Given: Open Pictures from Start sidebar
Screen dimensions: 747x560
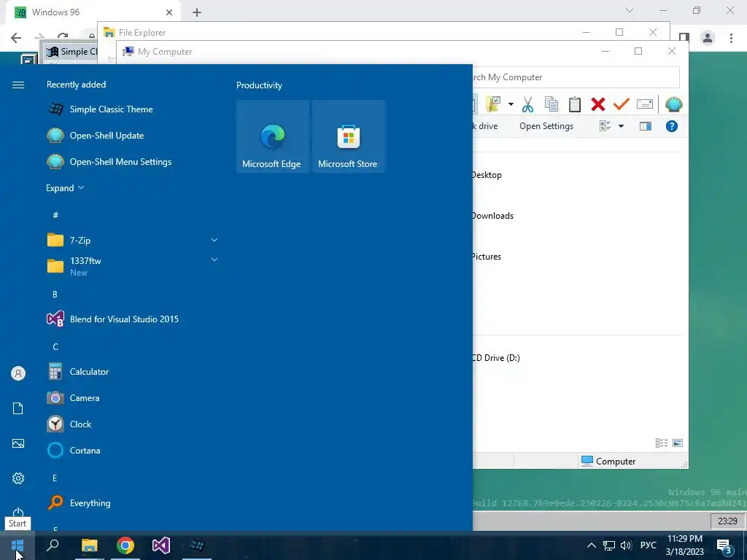Looking at the screenshot, I should 18,443.
